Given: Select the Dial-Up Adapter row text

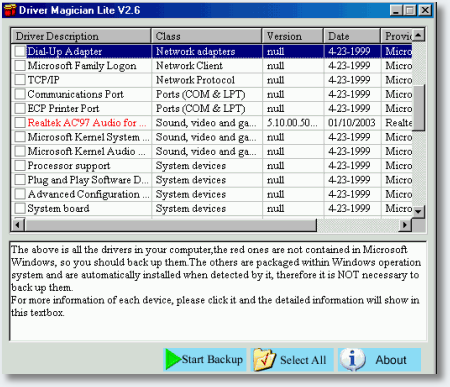Looking at the screenshot, I should (65, 51).
